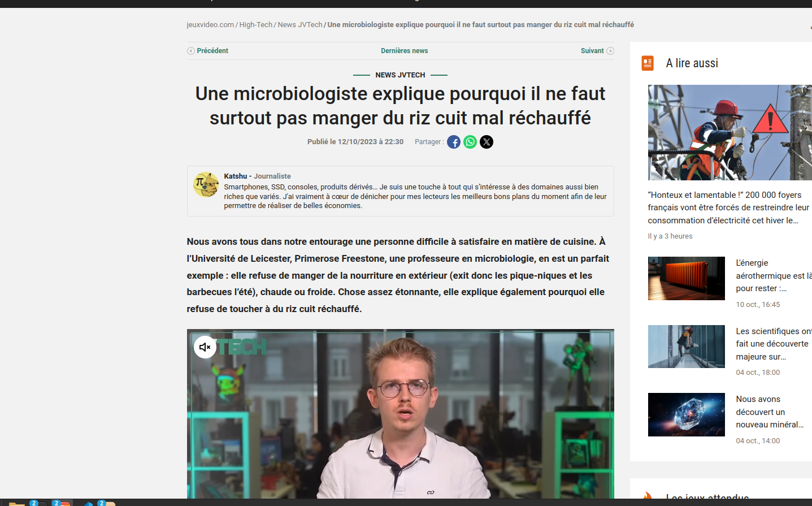Click the orange A lire aussi icon
Image resolution: width=812 pixels, height=506 pixels.
(648, 63)
